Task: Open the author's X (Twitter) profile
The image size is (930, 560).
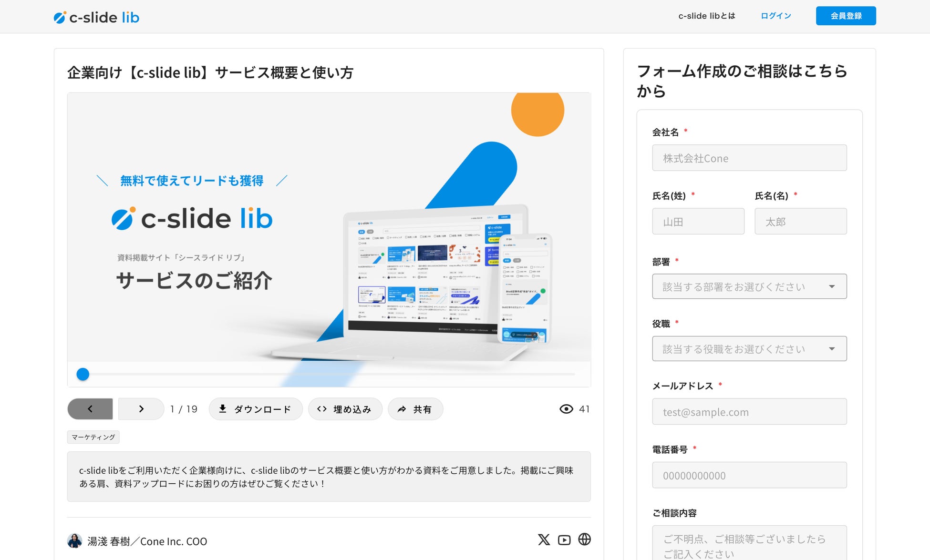Action: (x=544, y=540)
